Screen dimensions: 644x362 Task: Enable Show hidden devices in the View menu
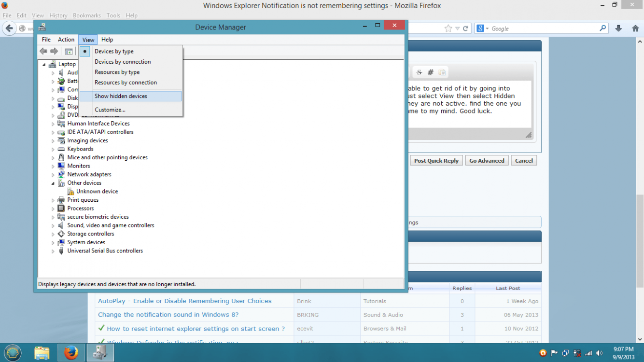[121, 96]
